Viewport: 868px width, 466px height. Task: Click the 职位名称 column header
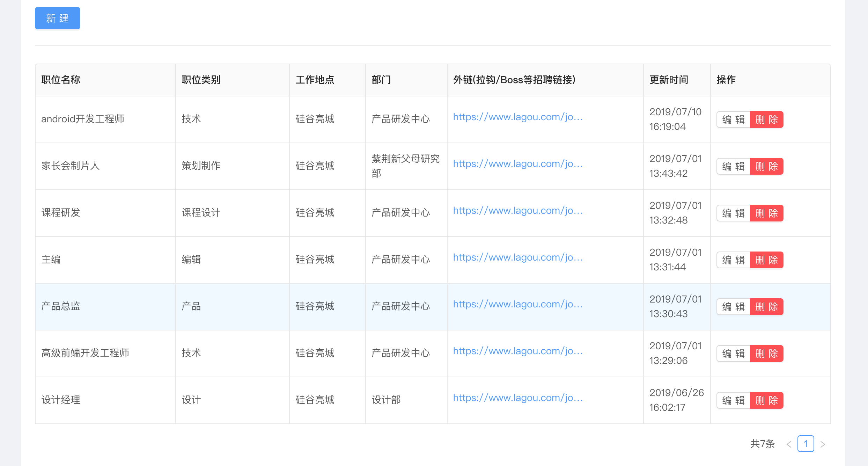(x=61, y=80)
